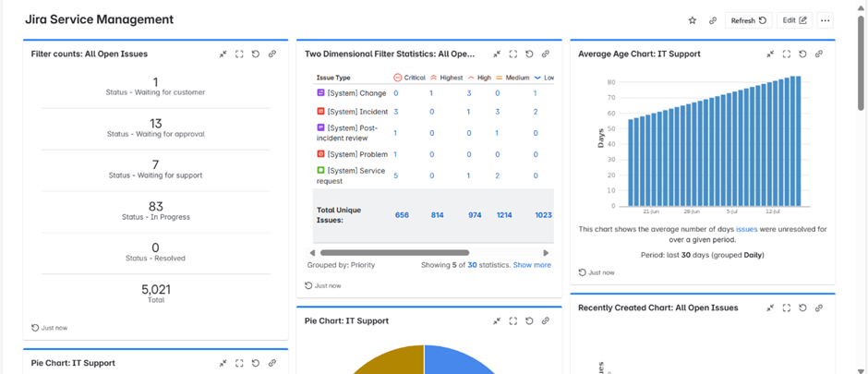Viewport: 868px width, 374px height.
Task: Minimize the middle Pie Chart: IT Support gadget
Action: (497, 320)
